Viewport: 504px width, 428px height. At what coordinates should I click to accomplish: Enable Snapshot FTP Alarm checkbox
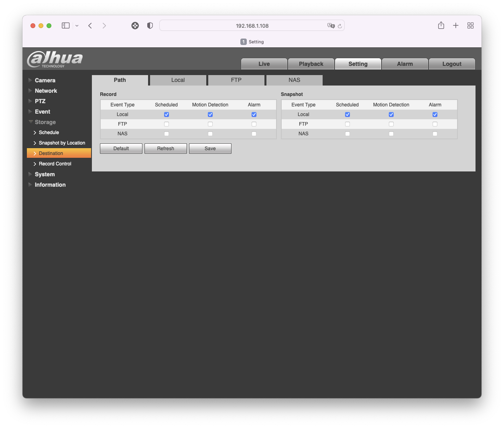click(x=435, y=124)
